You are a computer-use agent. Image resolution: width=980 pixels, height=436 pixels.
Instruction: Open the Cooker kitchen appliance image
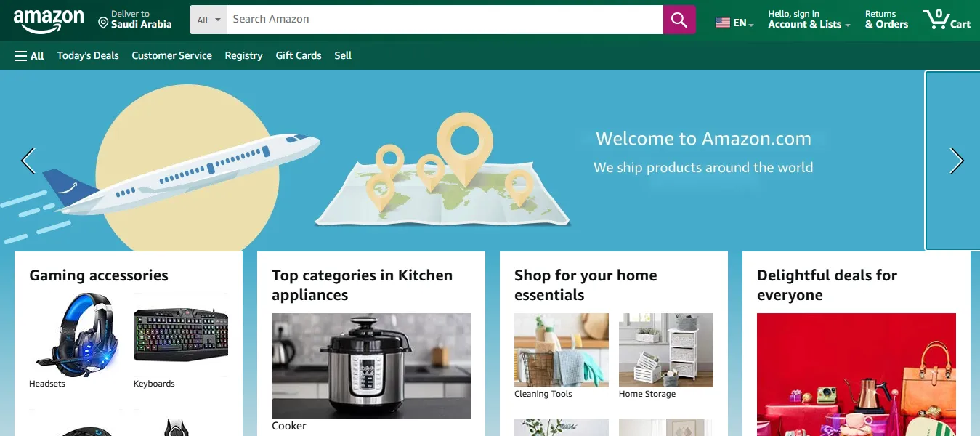click(371, 366)
